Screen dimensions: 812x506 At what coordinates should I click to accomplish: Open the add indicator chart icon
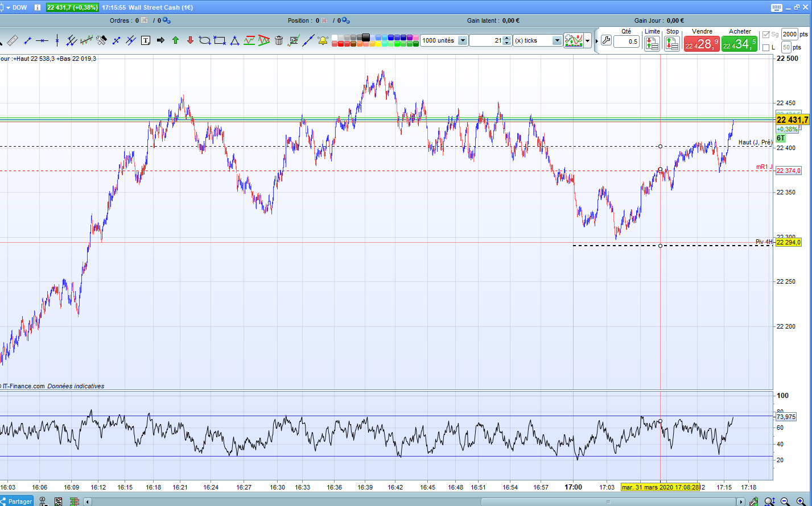(574, 40)
